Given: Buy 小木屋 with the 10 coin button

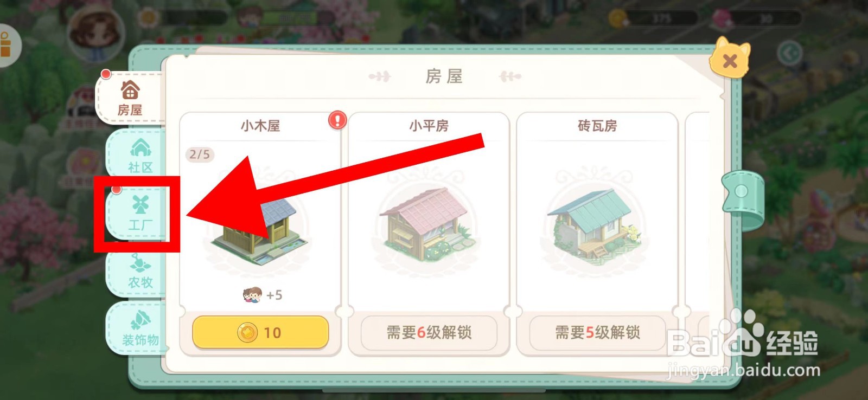Looking at the screenshot, I should click(260, 332).
